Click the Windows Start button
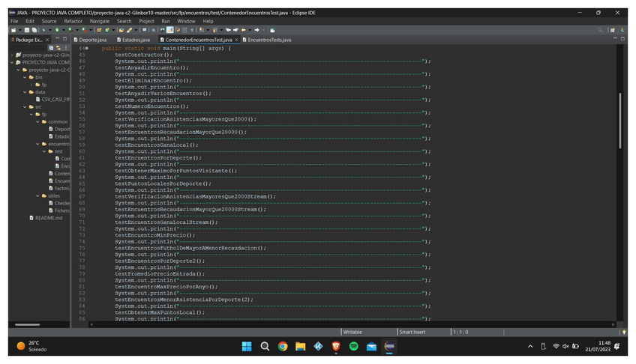Screen dimensions: 636x364 (247, 346)
